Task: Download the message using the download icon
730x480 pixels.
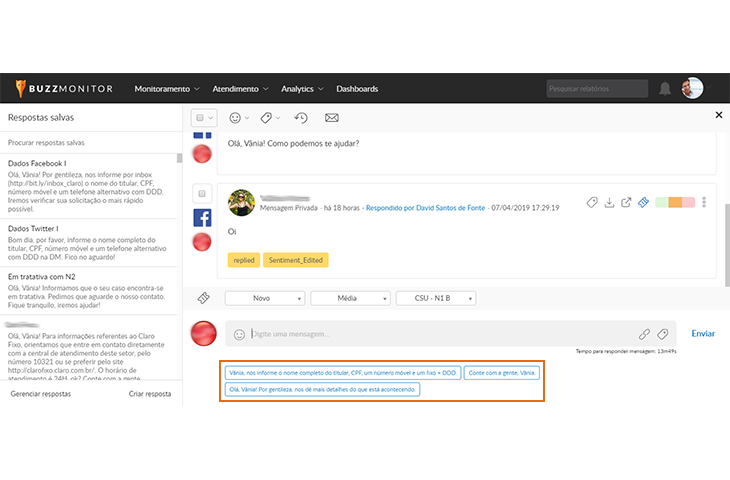Action: (609, 202)
